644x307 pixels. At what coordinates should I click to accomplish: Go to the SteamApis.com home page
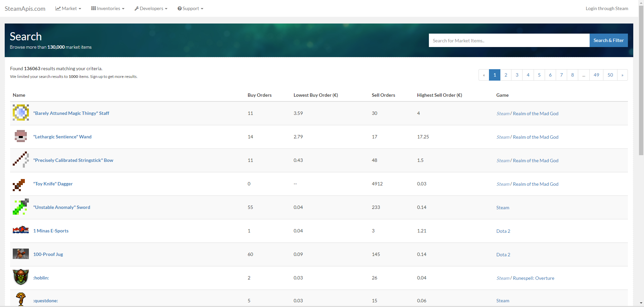coord(25,9)
